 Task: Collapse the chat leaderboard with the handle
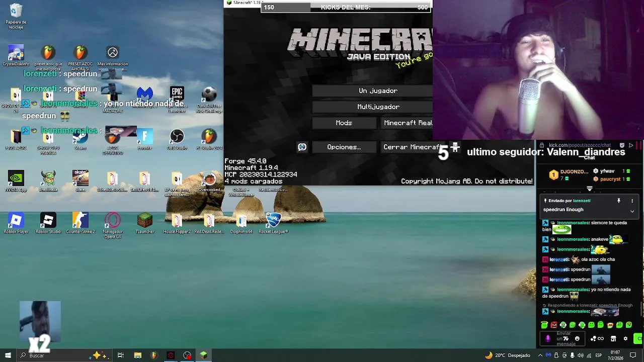[590, 189]
